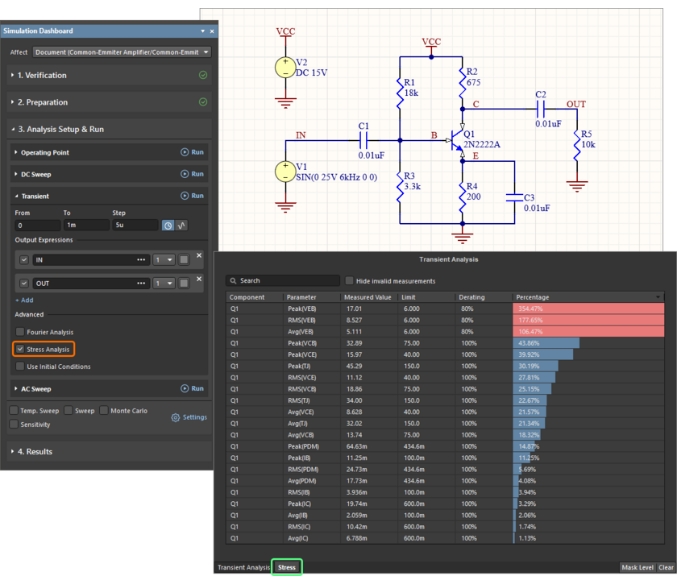Image resolution: width=678 pixels, height=577 pixels.
Task: Click the Preparation status check icon
Action: 203,102
